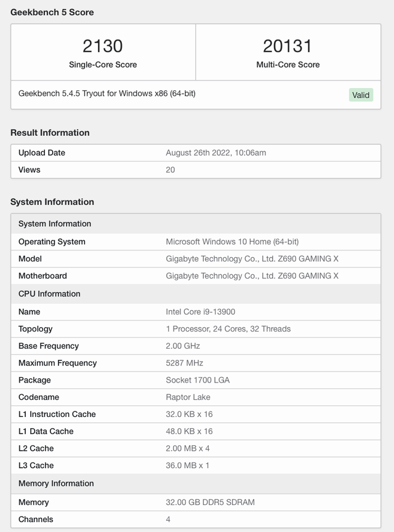The width and height of the screenshot is (394, 532).
Task: Click the Topology label
Action: click(35, 329)
